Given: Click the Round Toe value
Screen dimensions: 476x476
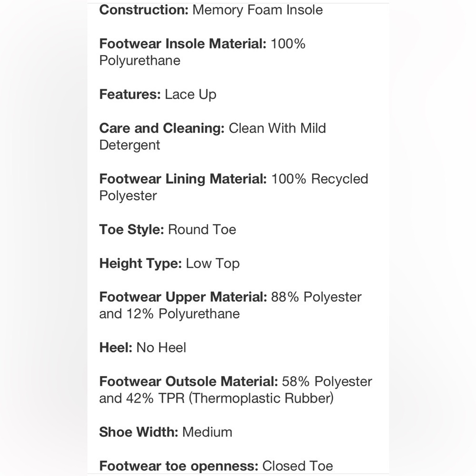Looking at the screenshot, I should pos(202,229).
